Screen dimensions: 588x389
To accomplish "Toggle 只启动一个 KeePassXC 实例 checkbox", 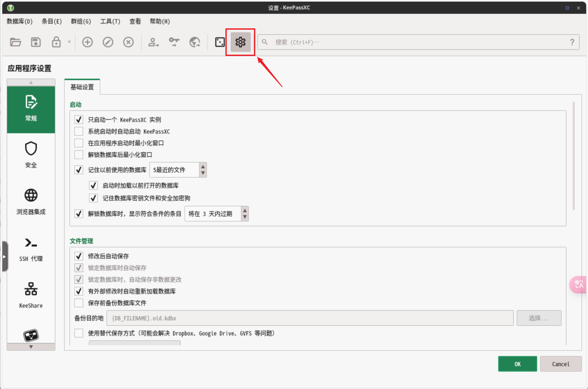I will (x=79, y=120).
